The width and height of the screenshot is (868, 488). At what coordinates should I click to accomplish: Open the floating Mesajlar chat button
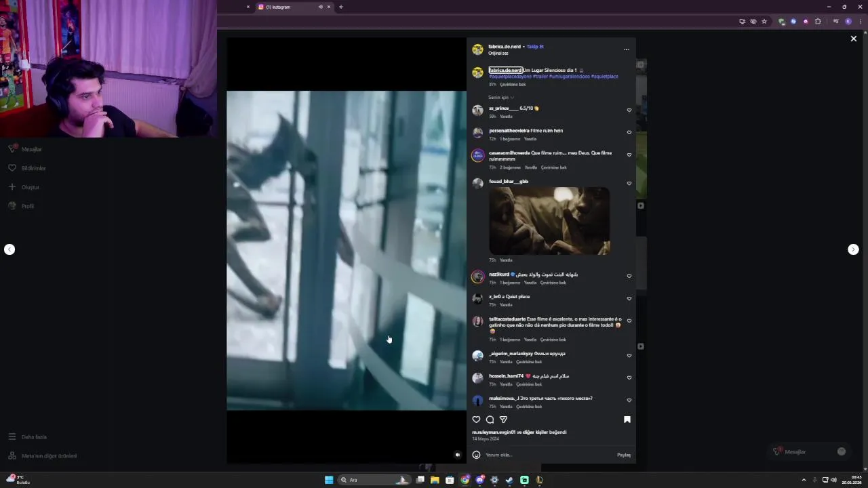click(x=810, y=451)
